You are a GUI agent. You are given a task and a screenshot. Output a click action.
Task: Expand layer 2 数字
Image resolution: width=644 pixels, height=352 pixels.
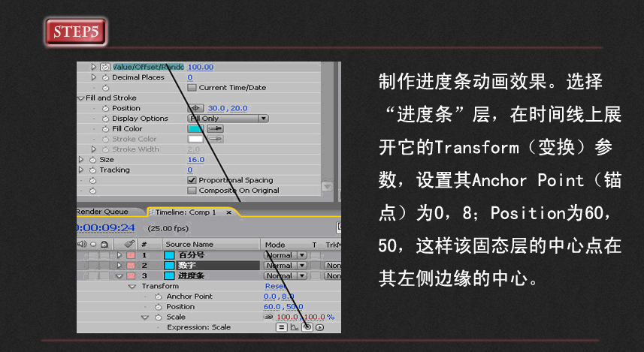click(119, 266)
